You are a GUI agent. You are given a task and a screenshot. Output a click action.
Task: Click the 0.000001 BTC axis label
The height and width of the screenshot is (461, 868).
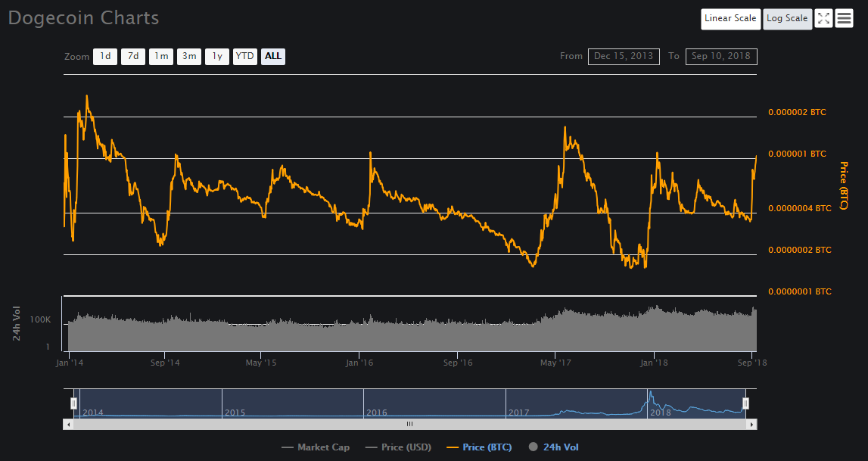(x=797, y=154)
